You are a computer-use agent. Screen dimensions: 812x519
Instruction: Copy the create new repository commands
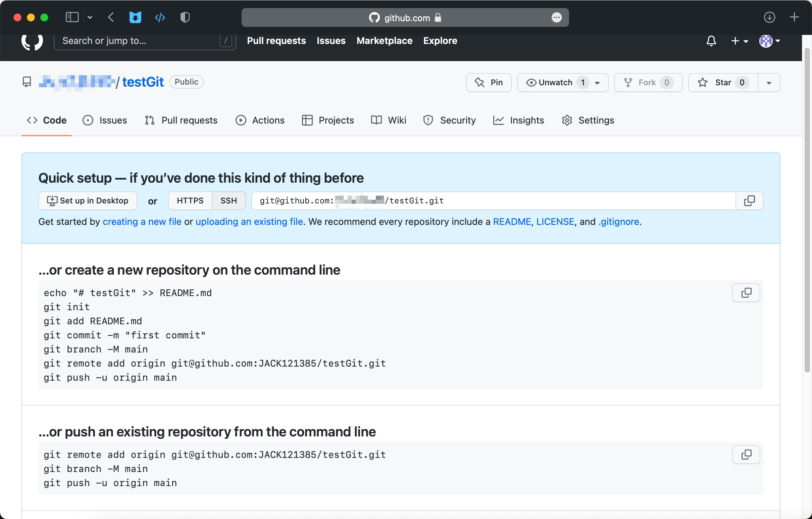(746, 293)
